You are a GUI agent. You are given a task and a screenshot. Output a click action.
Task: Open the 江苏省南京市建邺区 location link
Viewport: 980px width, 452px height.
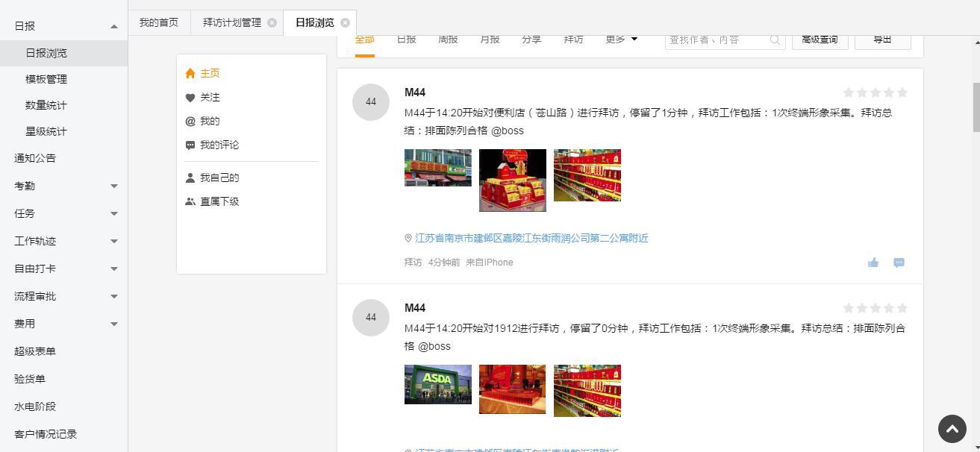click(531, 238)
